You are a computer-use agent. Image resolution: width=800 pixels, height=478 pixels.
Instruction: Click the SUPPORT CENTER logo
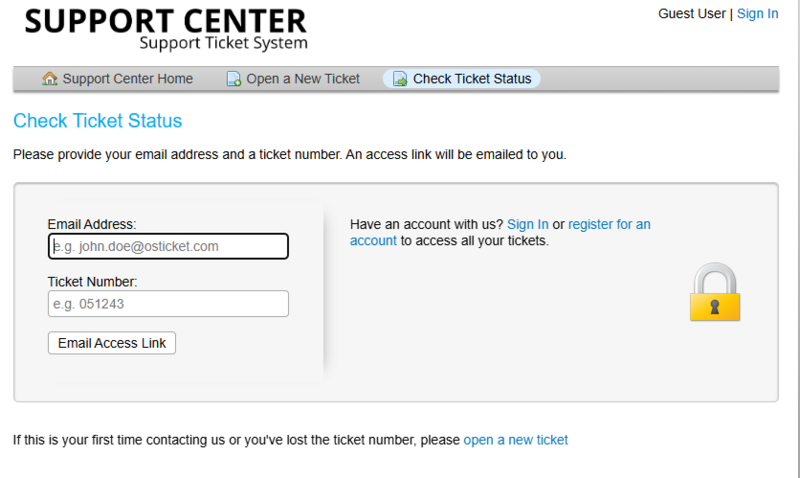tap(166, 29)
